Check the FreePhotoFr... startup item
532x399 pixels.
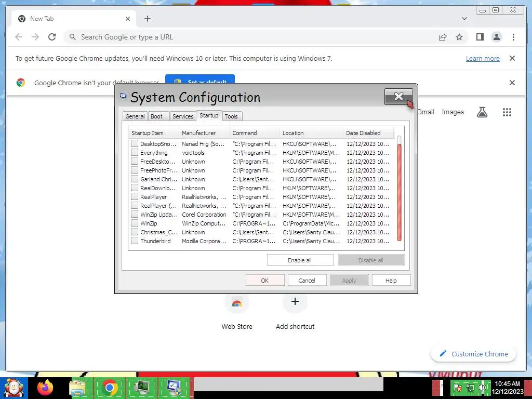(x=135, y=170)
